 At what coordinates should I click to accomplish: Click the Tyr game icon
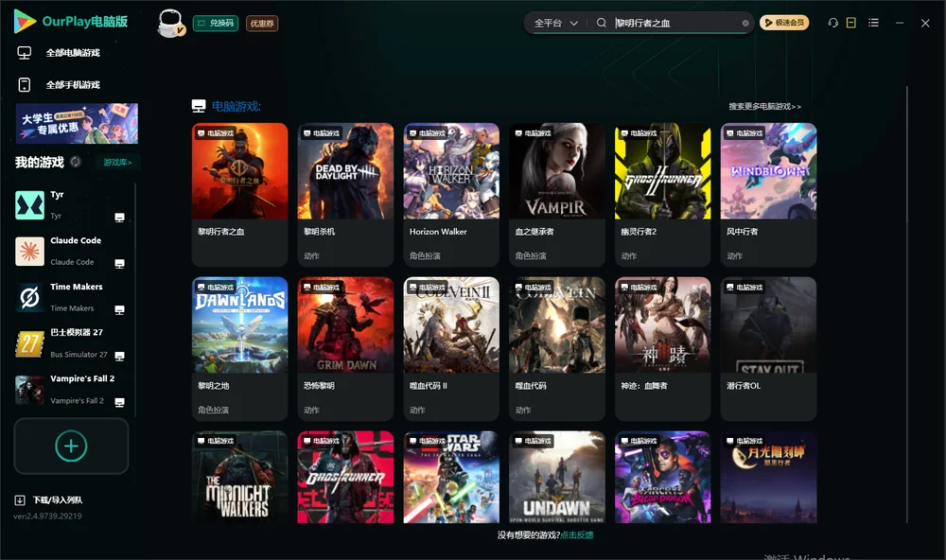coord(29,205)
